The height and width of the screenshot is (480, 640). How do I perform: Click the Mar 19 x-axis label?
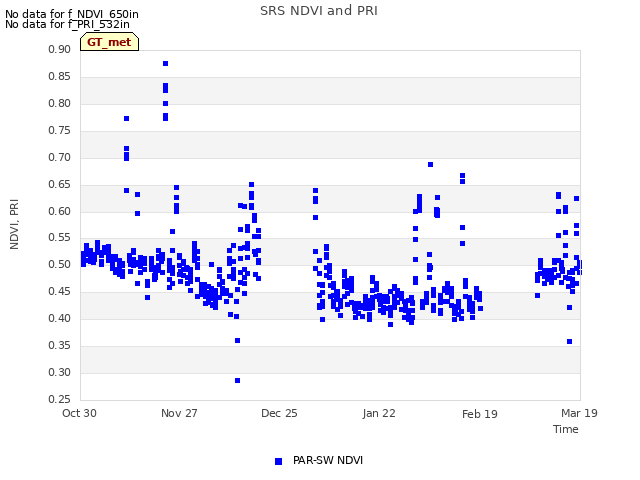[579, 413]
